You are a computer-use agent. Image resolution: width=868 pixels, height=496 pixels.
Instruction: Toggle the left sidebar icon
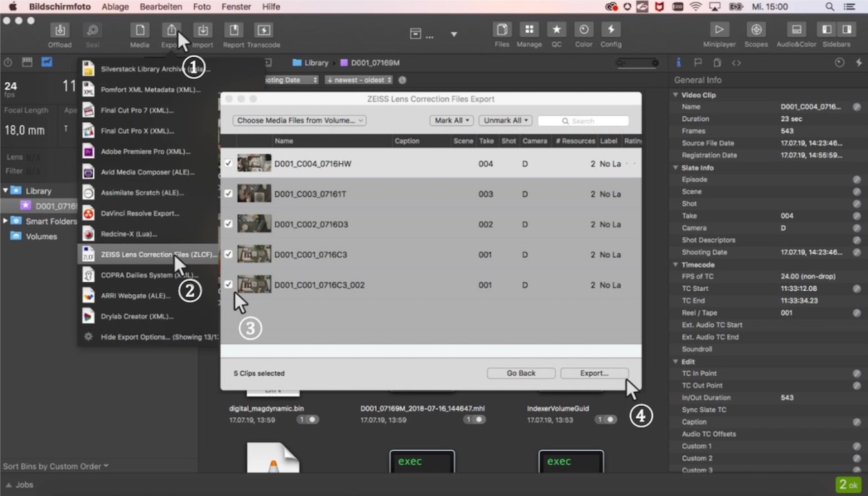827,30
